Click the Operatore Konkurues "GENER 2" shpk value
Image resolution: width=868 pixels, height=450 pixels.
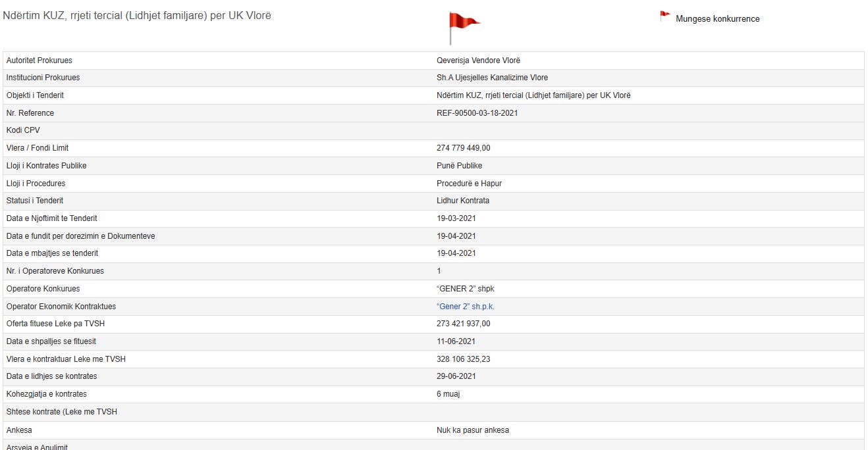465,289
